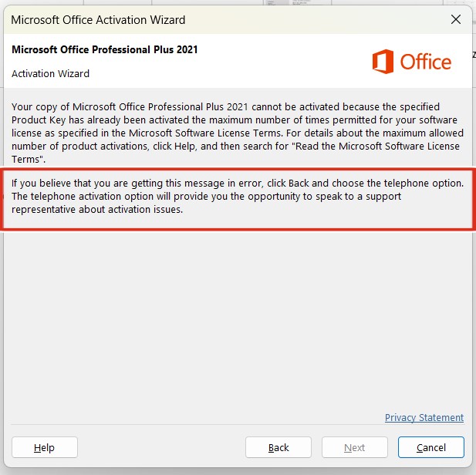The image size is (476, 475).
Task: Open the Privacy Statement link
Action: coord(424,418)
